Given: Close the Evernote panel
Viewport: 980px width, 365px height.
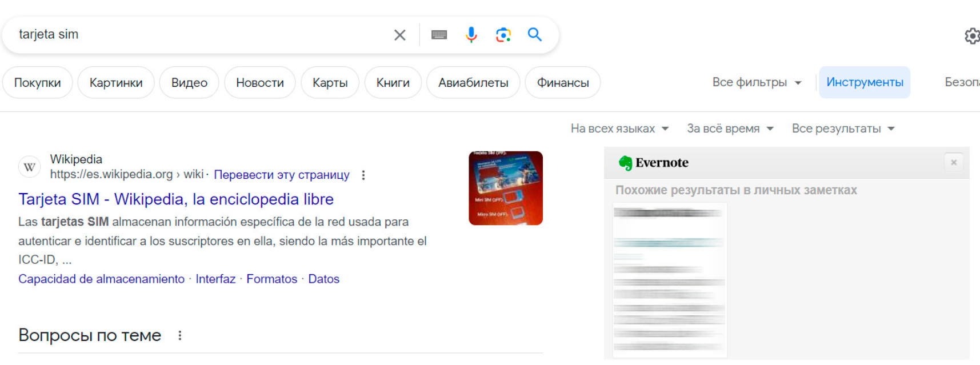Looking at the screenshot, I should tap(953, 163).
